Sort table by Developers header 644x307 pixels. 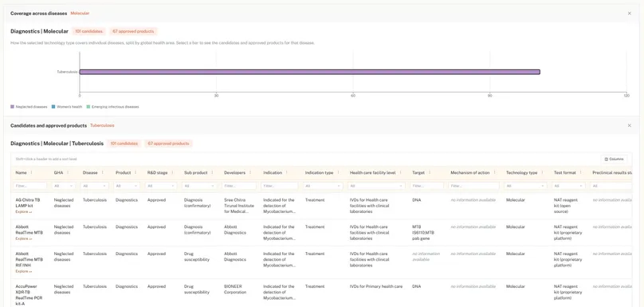click(234, 172)
